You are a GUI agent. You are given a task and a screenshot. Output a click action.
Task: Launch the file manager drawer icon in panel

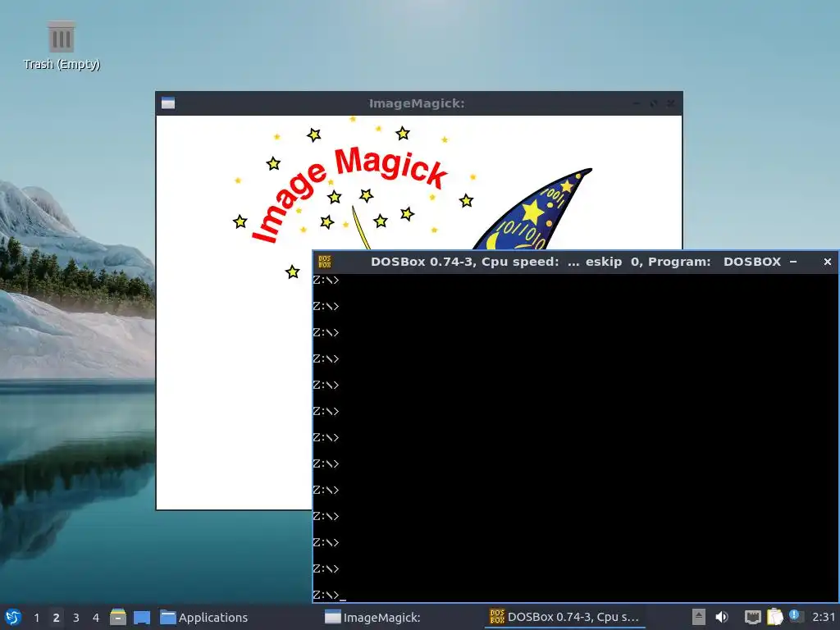[118, 617]
